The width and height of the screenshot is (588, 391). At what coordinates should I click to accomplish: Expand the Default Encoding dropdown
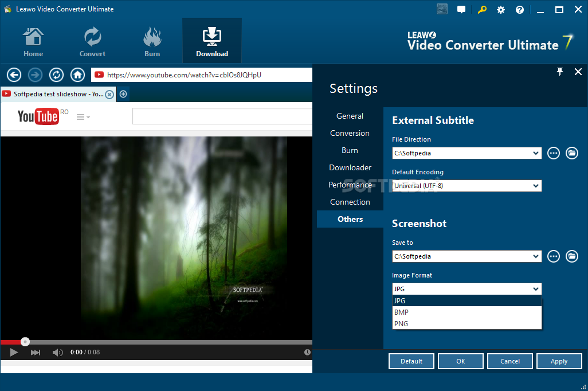[536, 186]
